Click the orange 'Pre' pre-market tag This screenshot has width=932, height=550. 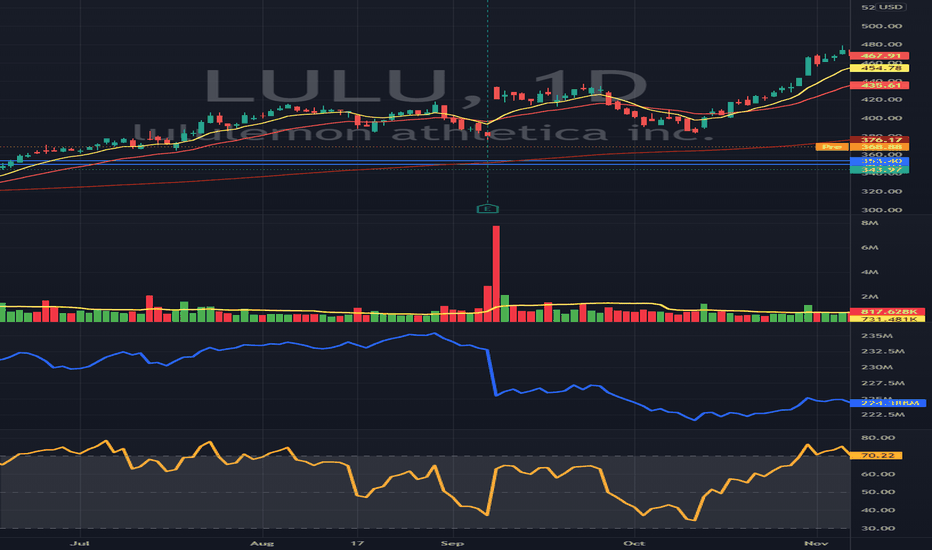click(x=832, y=147)
